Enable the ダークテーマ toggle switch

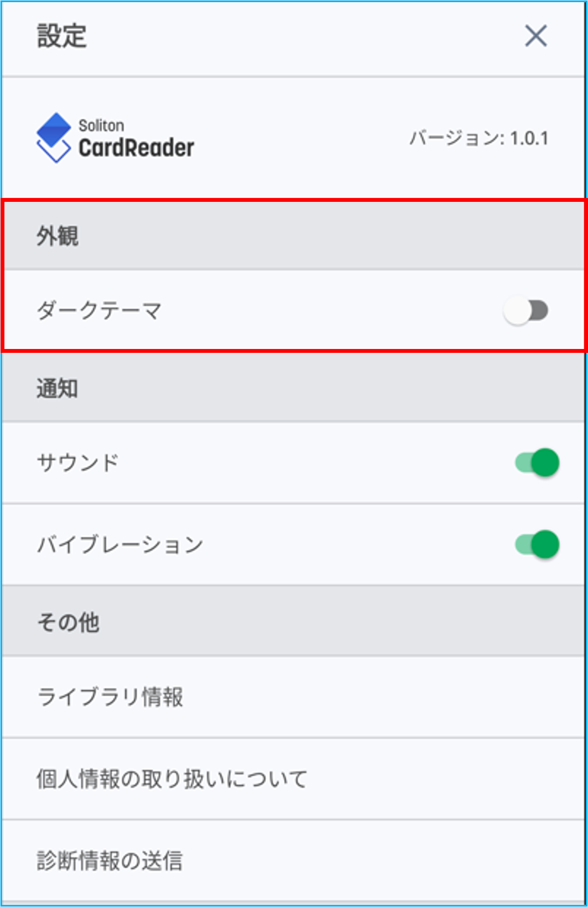coord(525,311)
